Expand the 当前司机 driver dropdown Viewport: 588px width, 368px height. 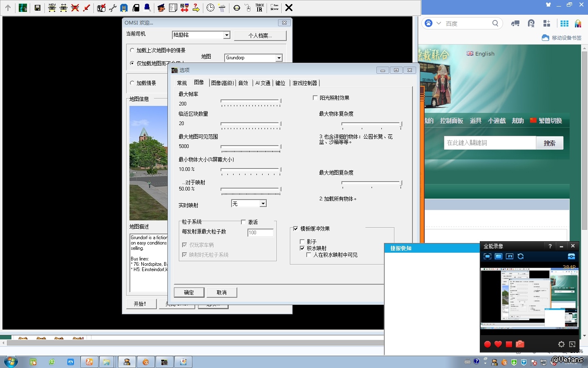click(x=227, y=35)
